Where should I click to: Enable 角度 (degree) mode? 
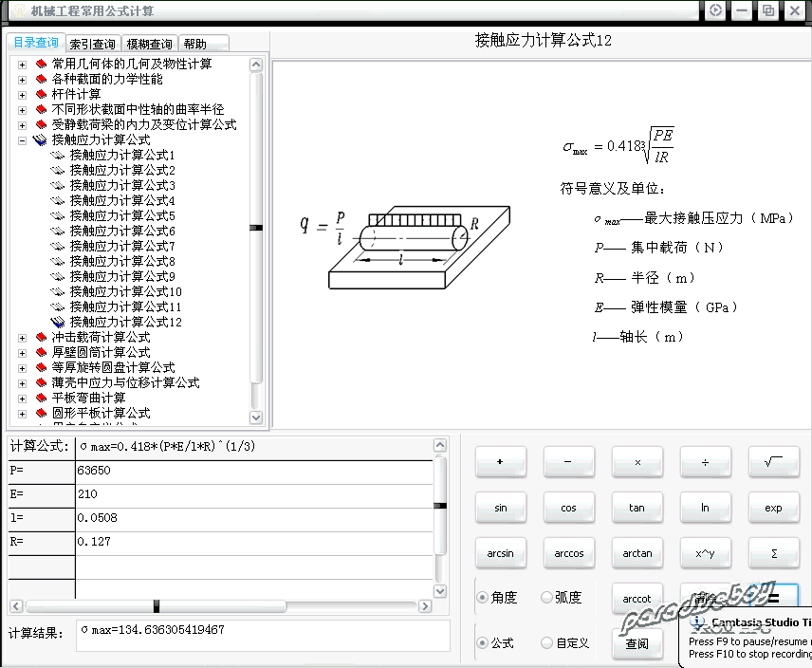pyautogui.click(x=484, y=598)
